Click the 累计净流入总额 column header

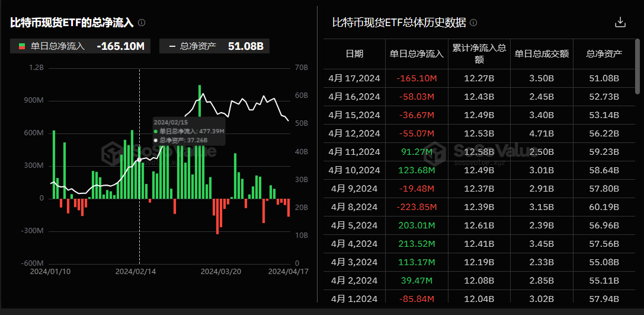click(479, 54)
